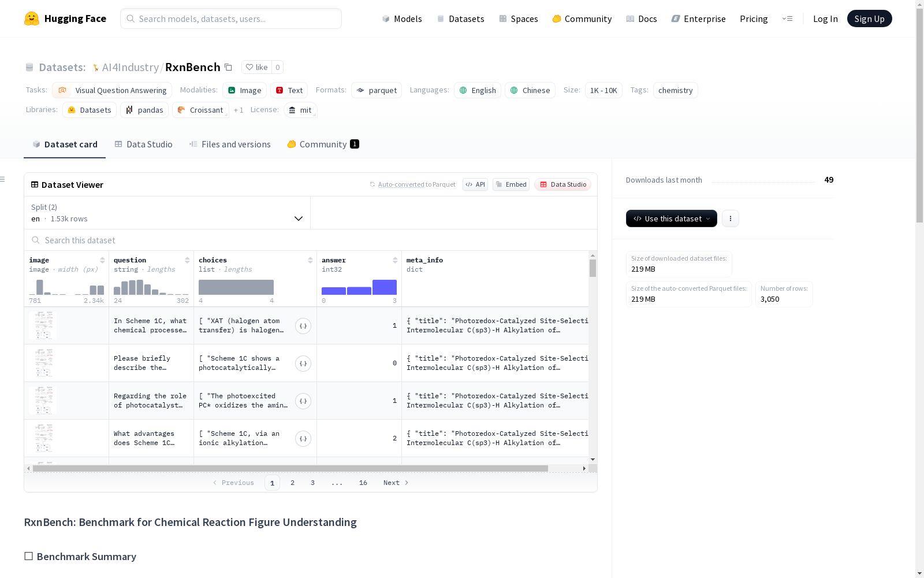
Task: Click the dataset viewer vertical scrollbar
Action: point(593,268)
